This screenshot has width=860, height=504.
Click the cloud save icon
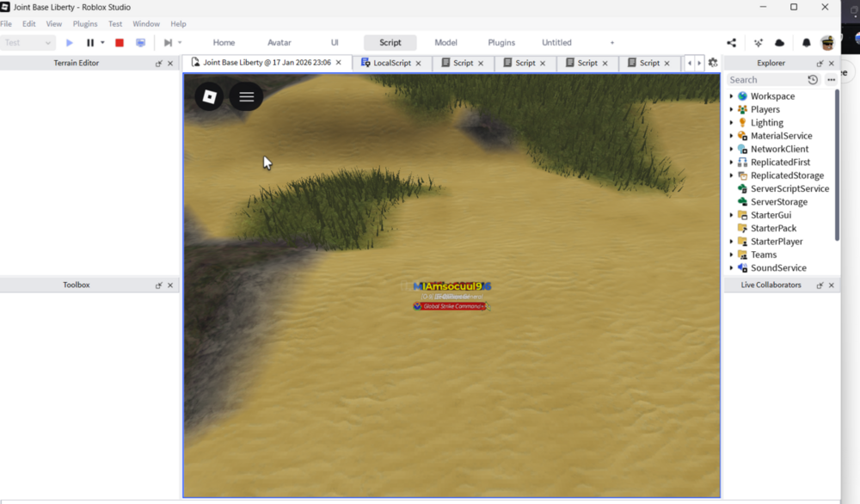pyautogui.click(x=779, y=43)
